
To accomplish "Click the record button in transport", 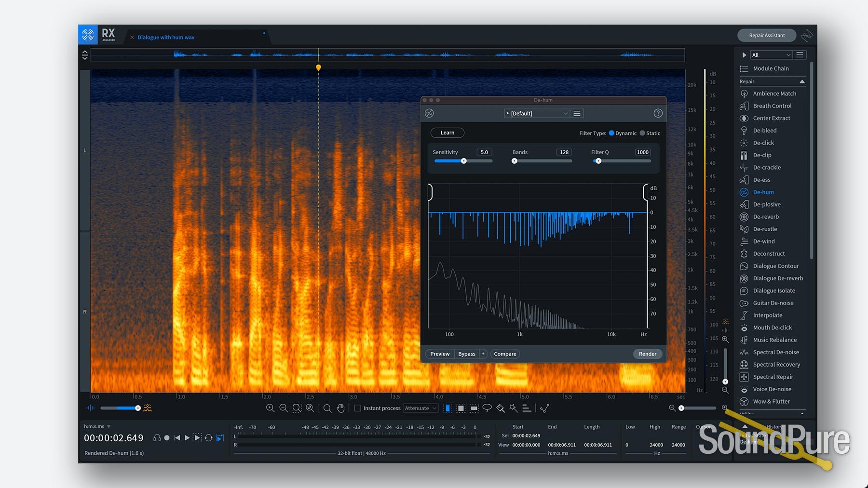I will coord(167,438).
